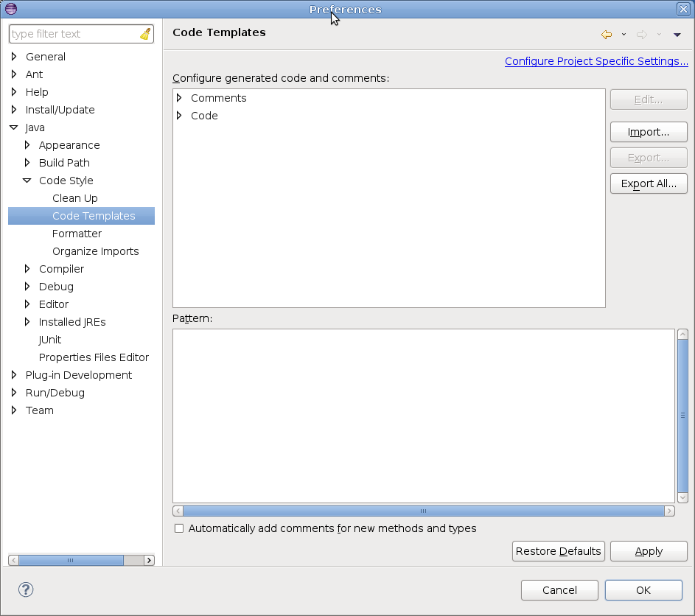695x616 pixels.
Task: Expand the Comments template category
Action: click(179, 98)
